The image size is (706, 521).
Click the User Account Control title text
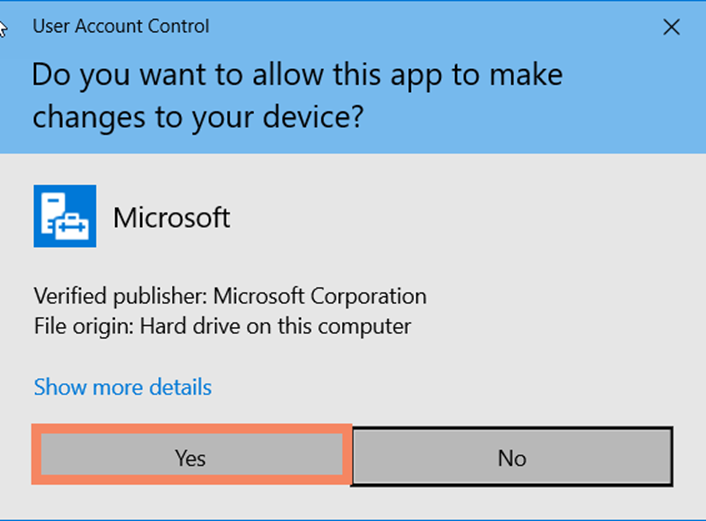(x=121, y=26)
